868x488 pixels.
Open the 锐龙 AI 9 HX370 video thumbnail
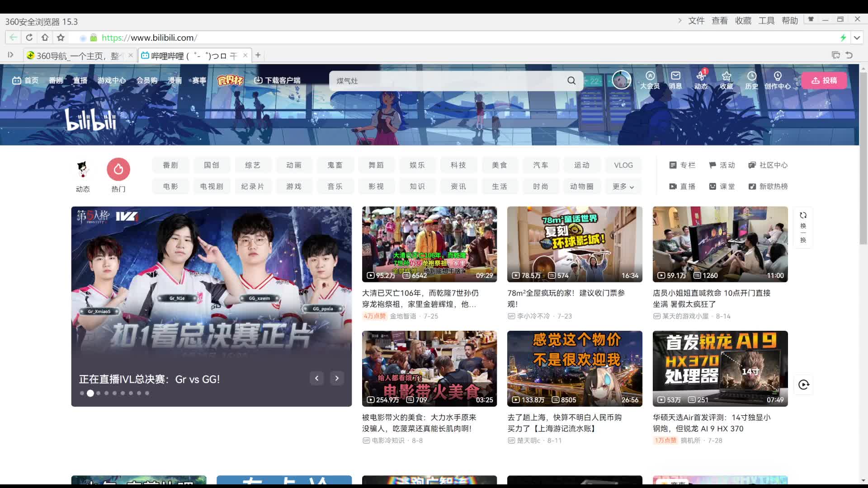coord(719,368)
